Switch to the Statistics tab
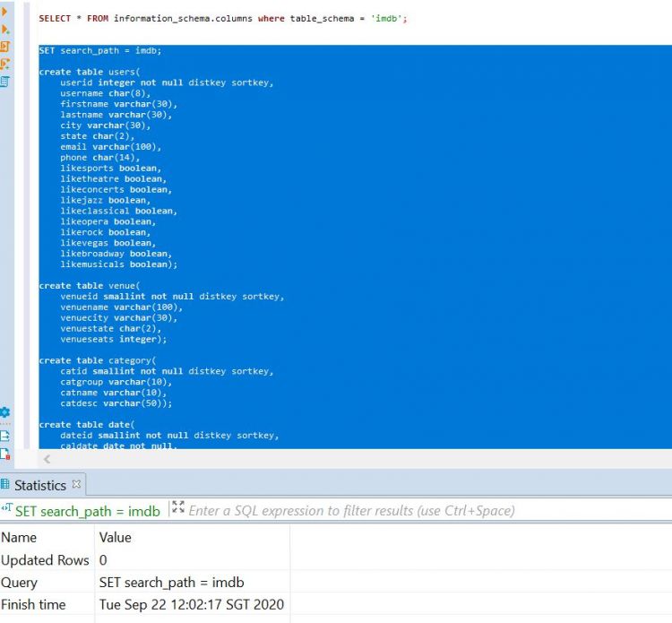 [x=39, y=485]
